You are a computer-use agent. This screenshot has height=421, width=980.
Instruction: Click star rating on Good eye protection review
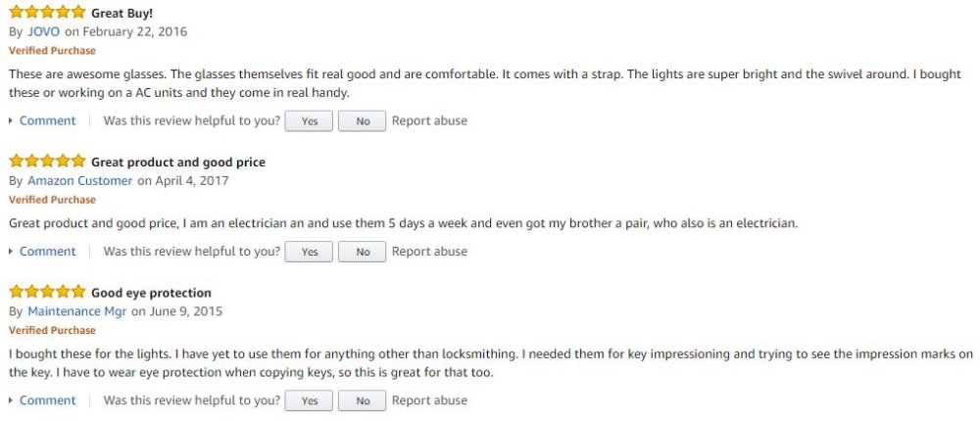(47, 292)
